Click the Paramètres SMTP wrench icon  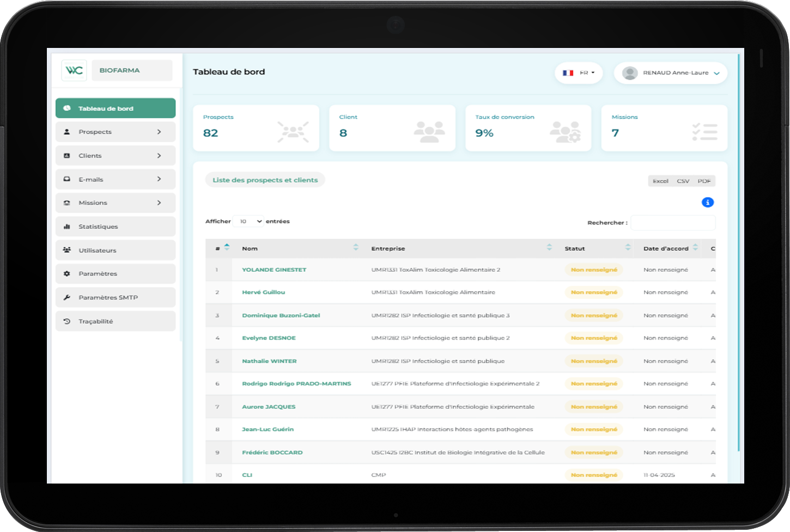66,297
